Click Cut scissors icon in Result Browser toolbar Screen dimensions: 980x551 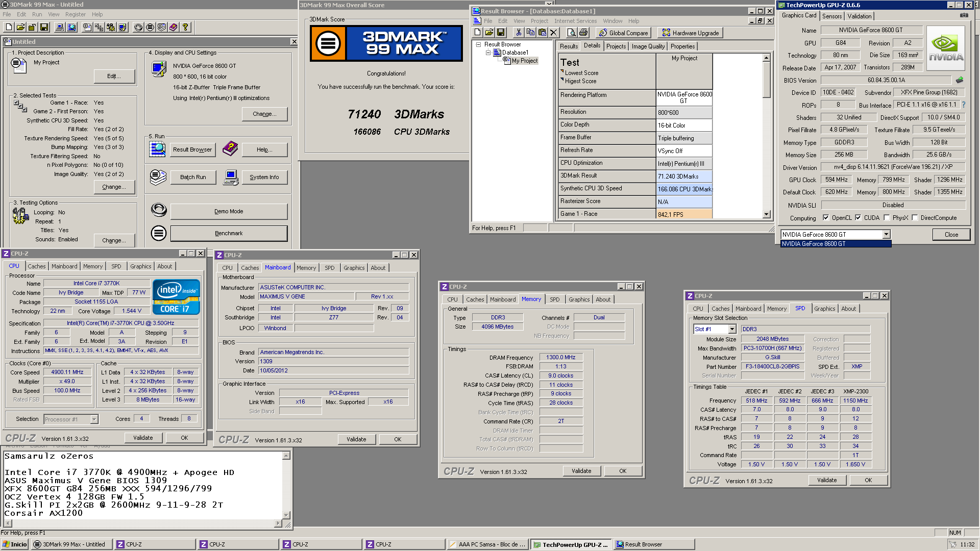(x=519, y=33)
